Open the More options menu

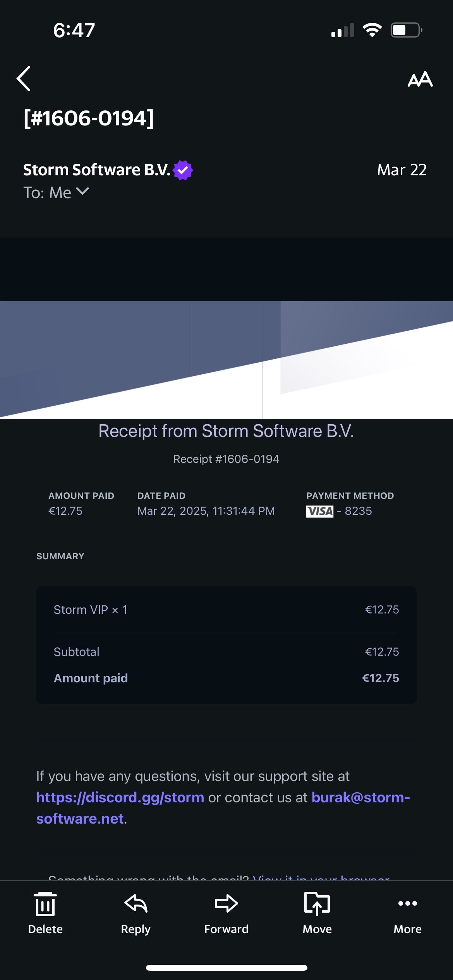pyautogui.click(x=407, y=912)
